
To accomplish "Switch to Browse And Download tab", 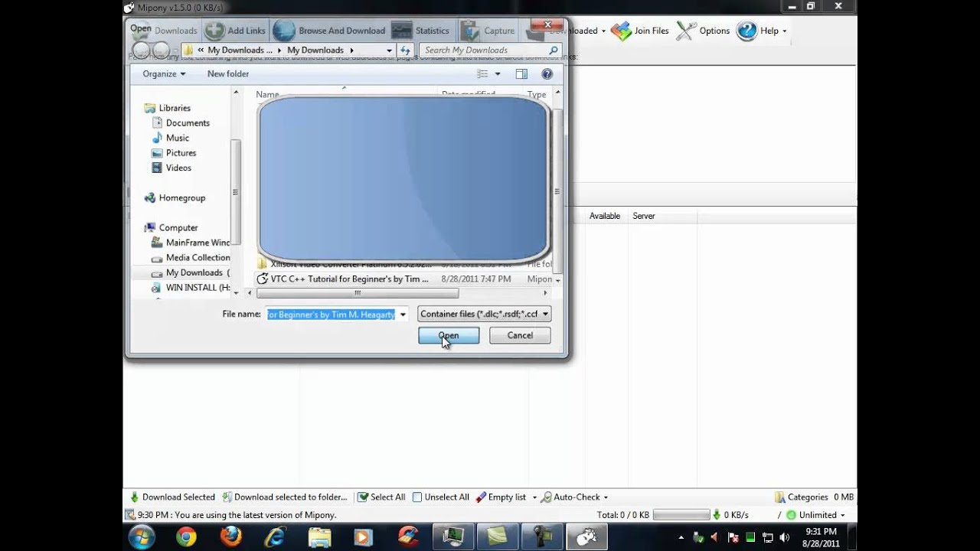I will [330, 31].
